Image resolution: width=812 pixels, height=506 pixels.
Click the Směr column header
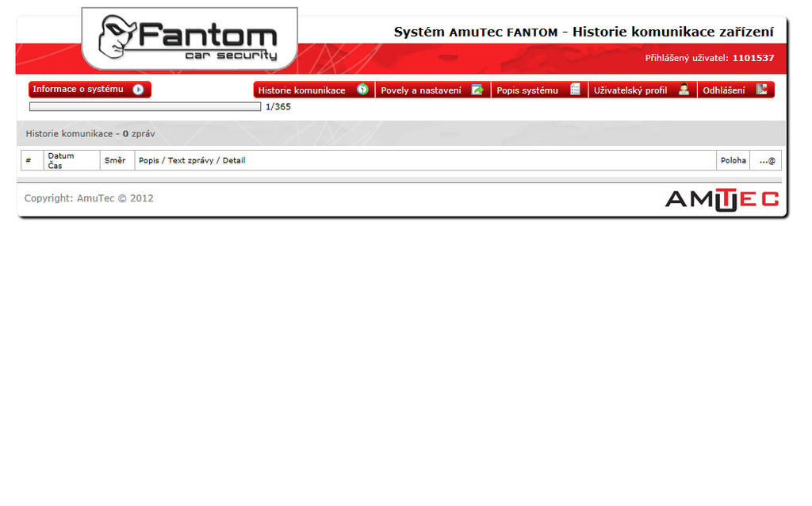pos(117,160)
